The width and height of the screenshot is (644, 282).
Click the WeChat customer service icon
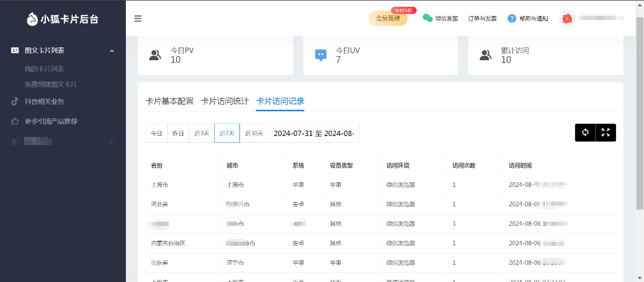pos(428,18)
